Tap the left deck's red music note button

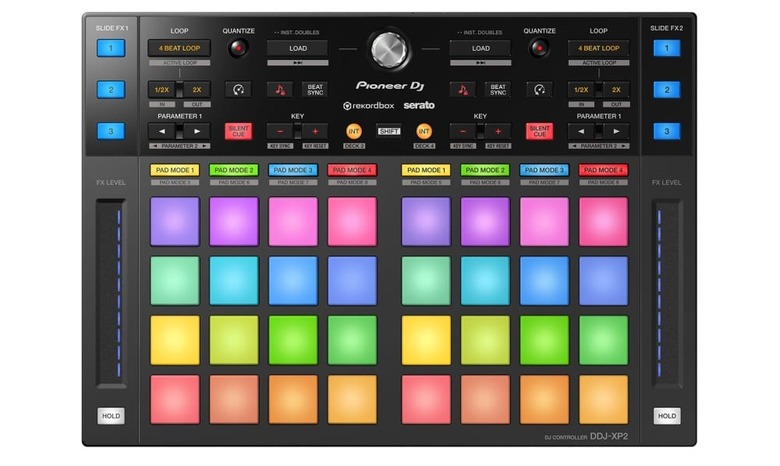[280, 90]
